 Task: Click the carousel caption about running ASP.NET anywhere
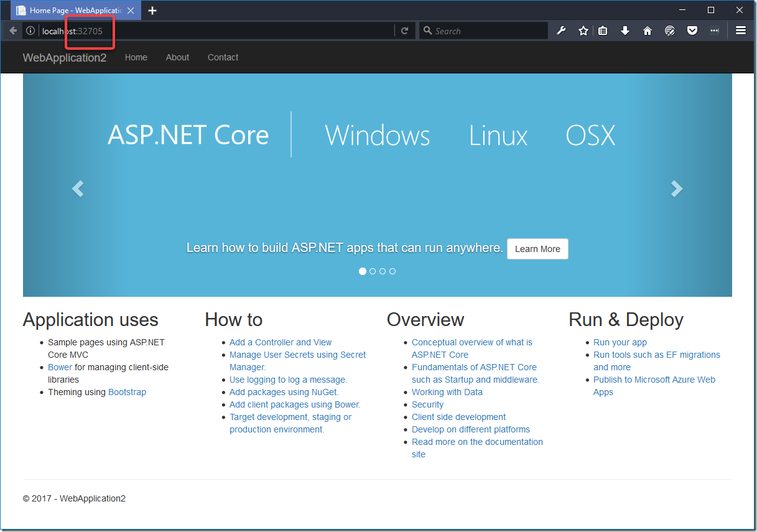[x=345, y=248]
